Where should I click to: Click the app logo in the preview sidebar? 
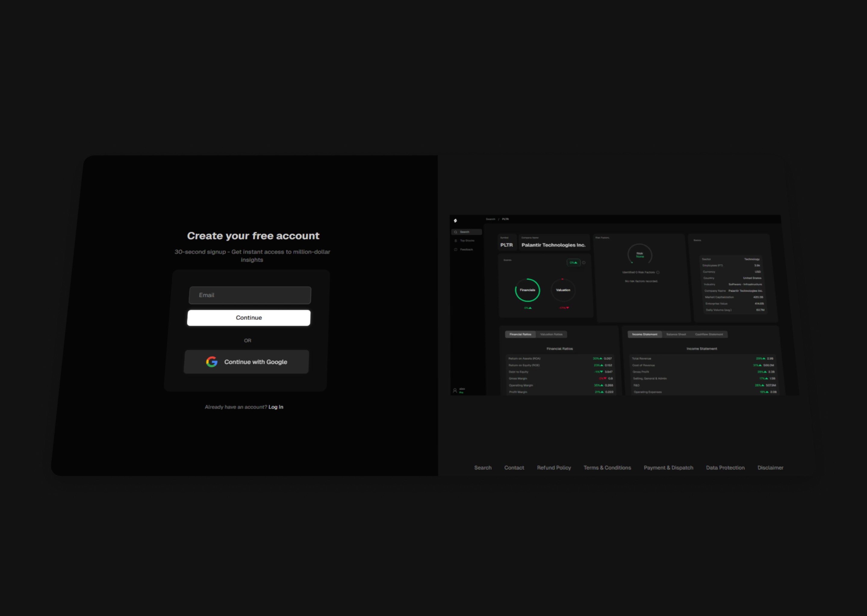tap(455, 220)
